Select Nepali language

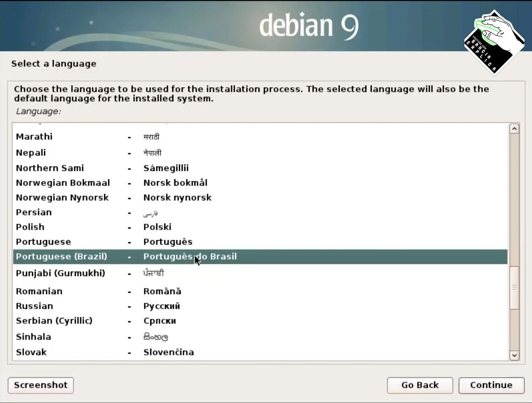pos(260,153)
